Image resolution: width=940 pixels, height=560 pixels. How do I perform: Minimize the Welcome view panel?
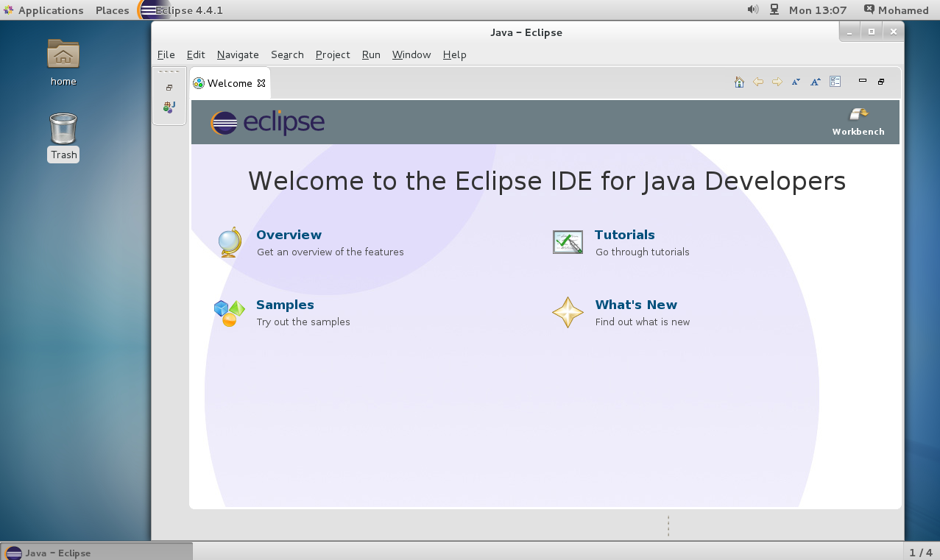pos(863,81)
